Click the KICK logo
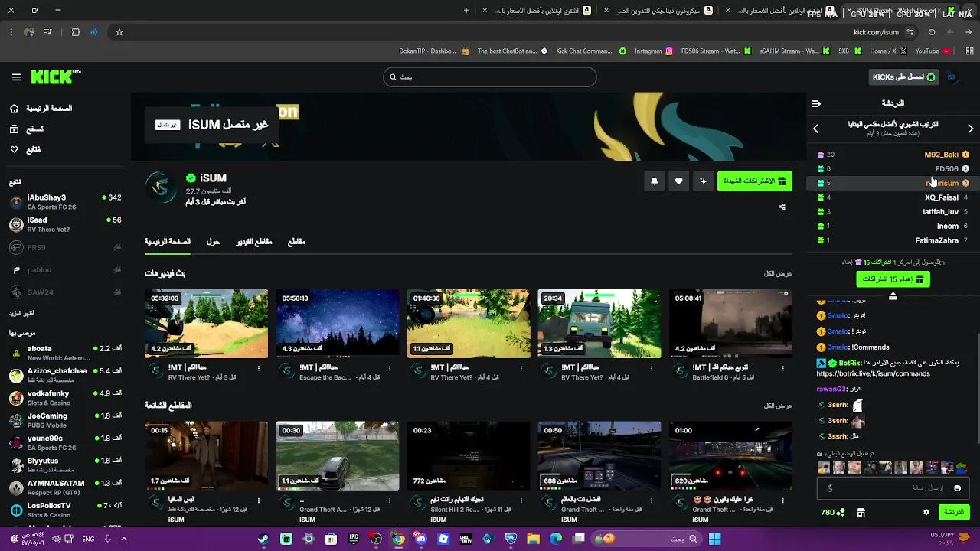Viewport: 980px width, 551px height. (56, 77)
